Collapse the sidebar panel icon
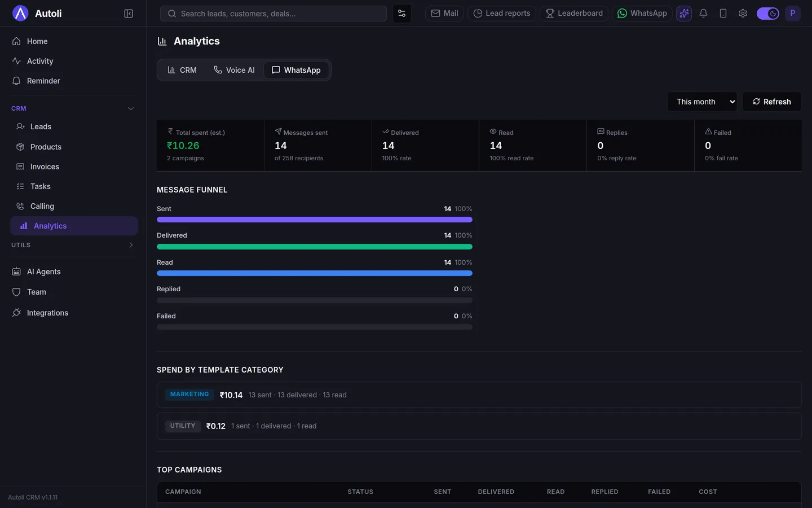 129,14
